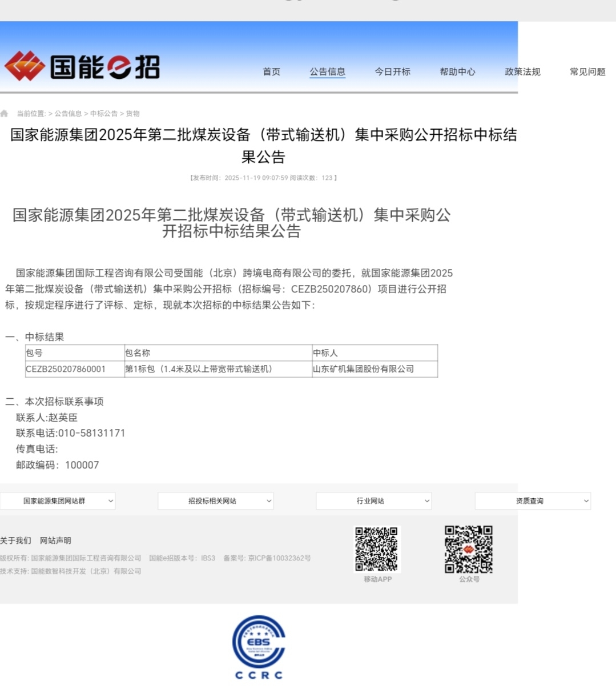Click the 包名称 column header

tap(218, 353)
